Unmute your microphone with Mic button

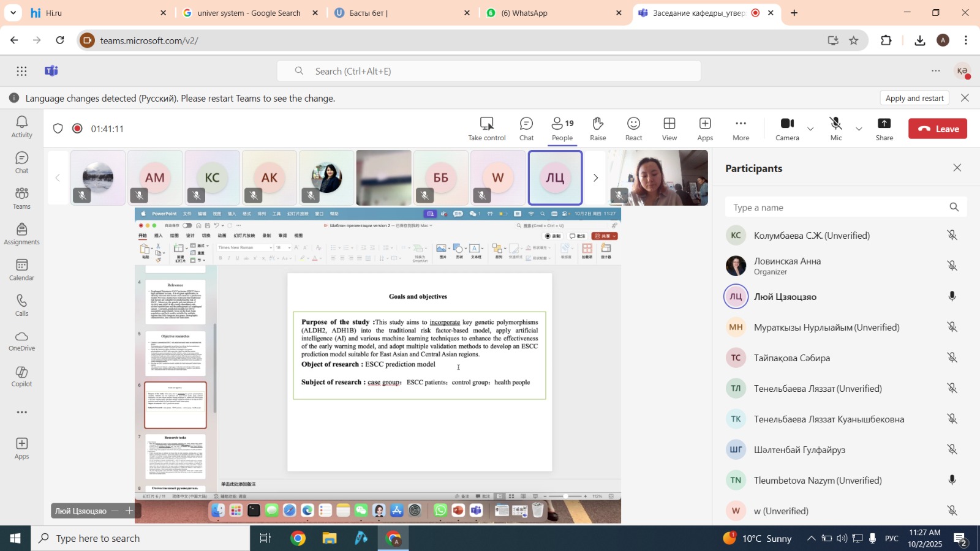pos(835,129)
